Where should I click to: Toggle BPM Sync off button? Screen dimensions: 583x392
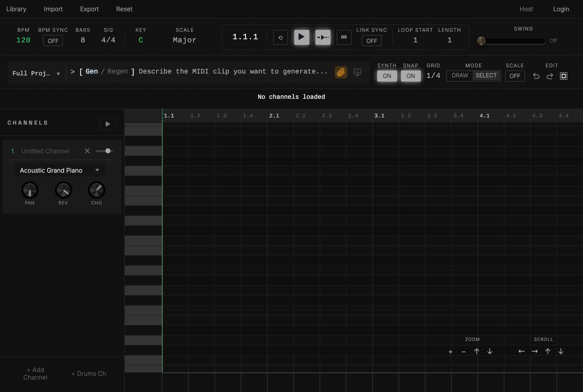click(x=53, y=41)
